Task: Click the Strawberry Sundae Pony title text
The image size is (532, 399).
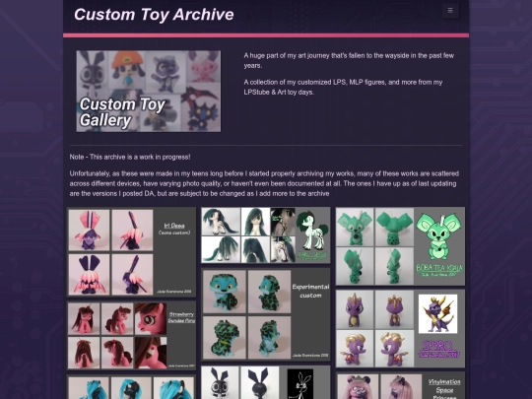Action: 181,317
